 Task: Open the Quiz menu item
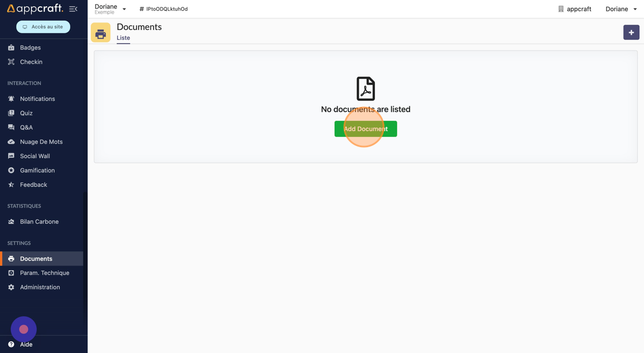(26, 113)
